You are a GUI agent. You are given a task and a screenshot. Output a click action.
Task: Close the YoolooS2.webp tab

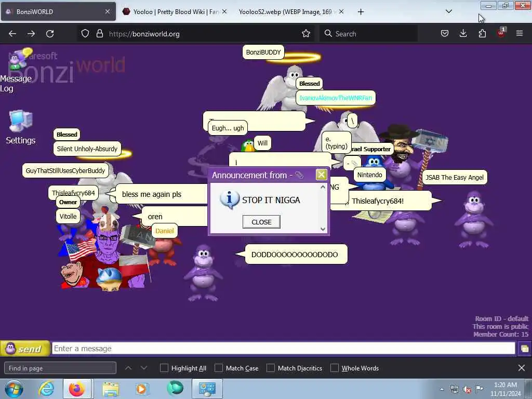point(341,11)
